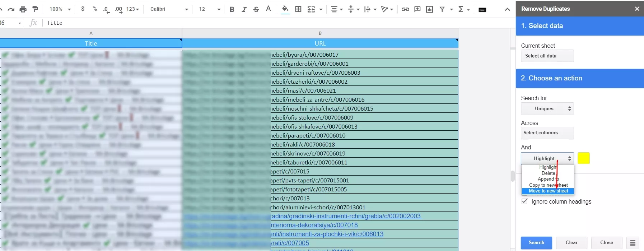Insert a chart

pyautogui.click(x=430, y=9)
